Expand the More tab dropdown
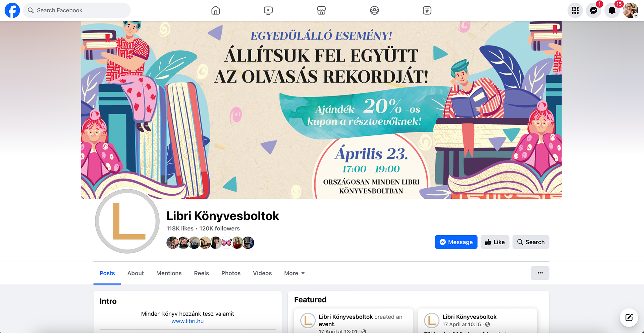The height and width of the screenshot is (333, 644). 294,273
